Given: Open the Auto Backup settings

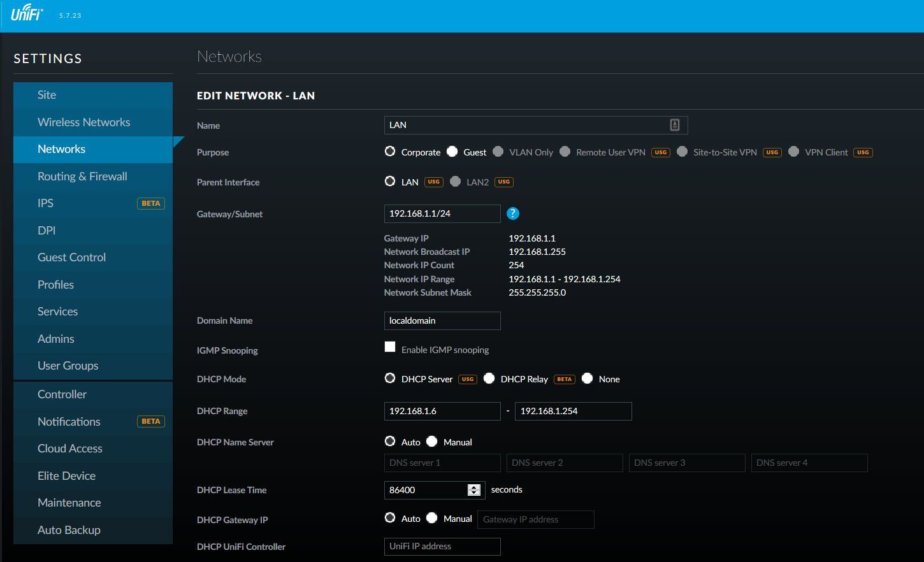Looking at the screenshot, I should [x=69, y=530].
